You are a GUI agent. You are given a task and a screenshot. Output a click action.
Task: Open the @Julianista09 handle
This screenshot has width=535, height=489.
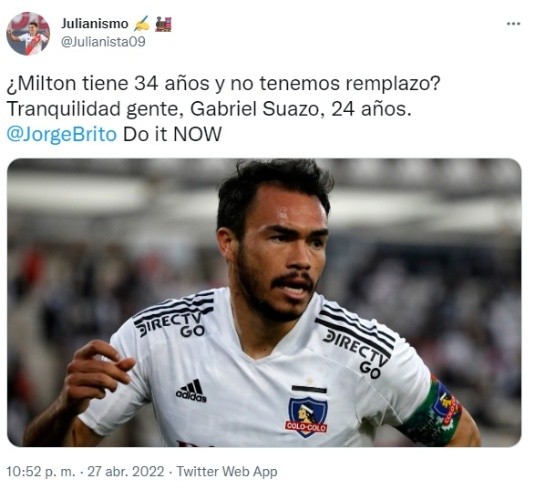tap(103, 42)
